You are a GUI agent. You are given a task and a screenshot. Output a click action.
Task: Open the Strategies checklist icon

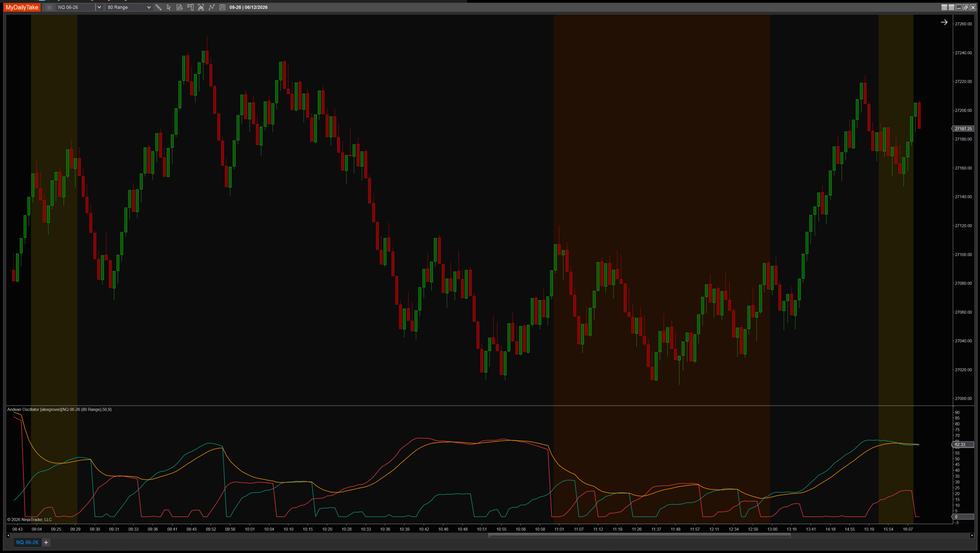(x=222, y=7)
